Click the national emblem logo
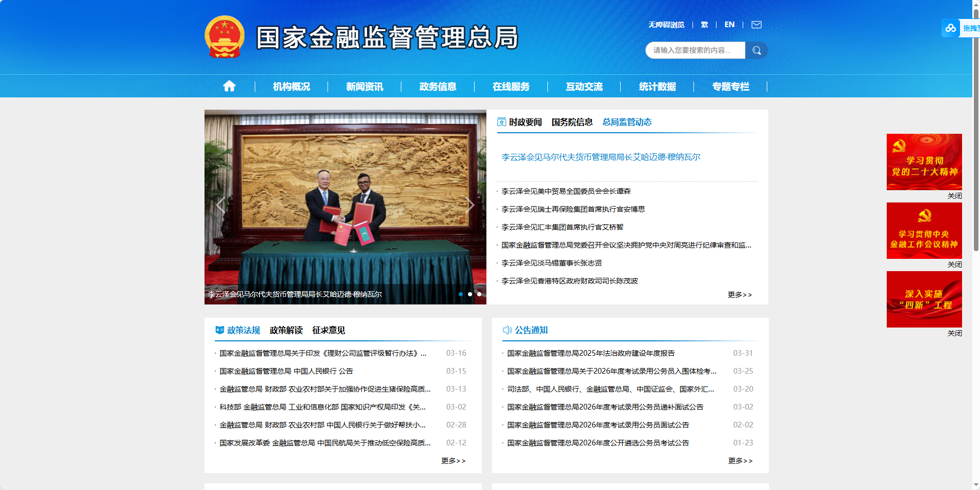980x490 pixels. [224, 37]
